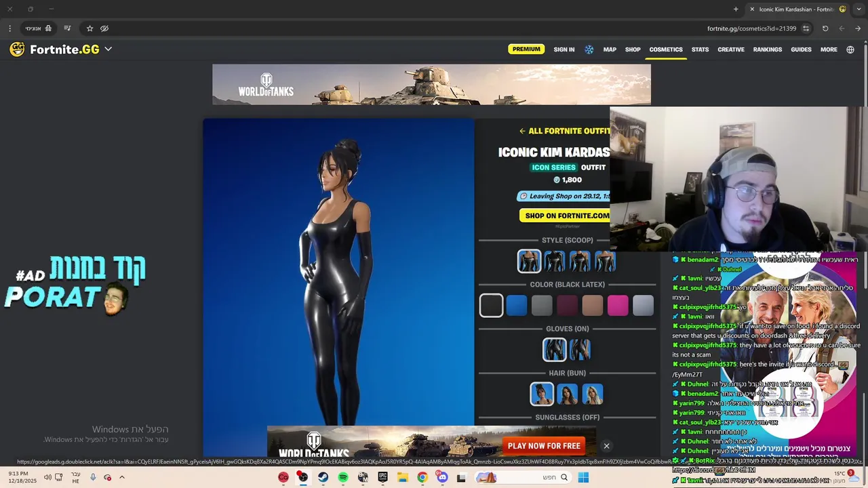
Task: Click SHOP ON FORTNITE.COM button
Action: [x=565, y=216]
